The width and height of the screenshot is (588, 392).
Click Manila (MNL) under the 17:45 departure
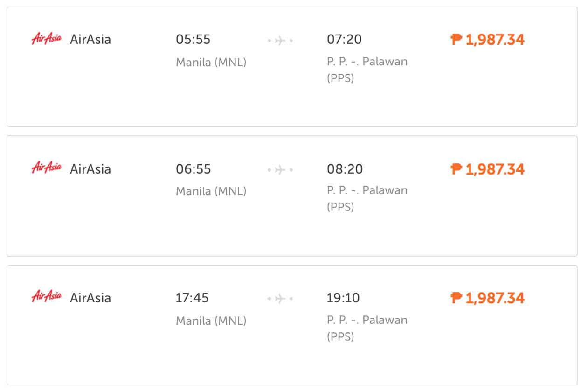[x=211, y=321]
